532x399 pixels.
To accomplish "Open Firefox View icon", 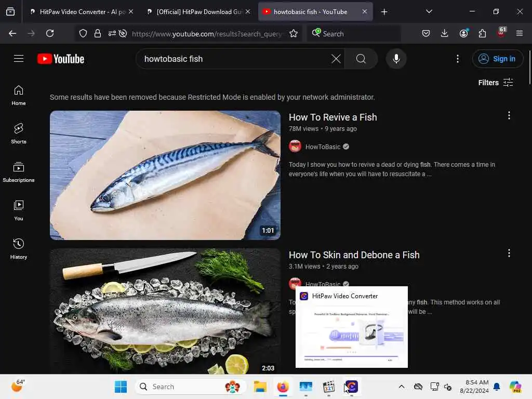I will (x=10, y=12).
